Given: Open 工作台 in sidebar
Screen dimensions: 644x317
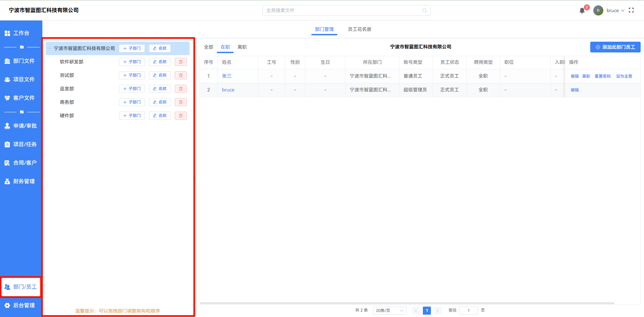Looking at the screenshot, I should click(x=21, y=33).
